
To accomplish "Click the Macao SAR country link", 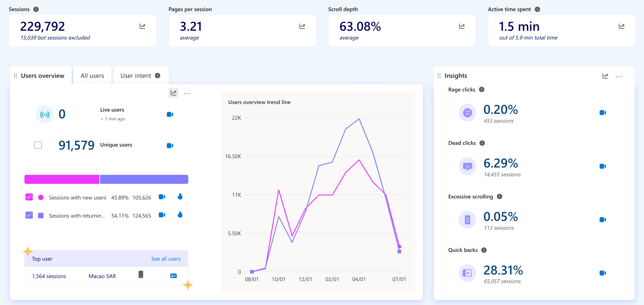I will pos(102,276).
